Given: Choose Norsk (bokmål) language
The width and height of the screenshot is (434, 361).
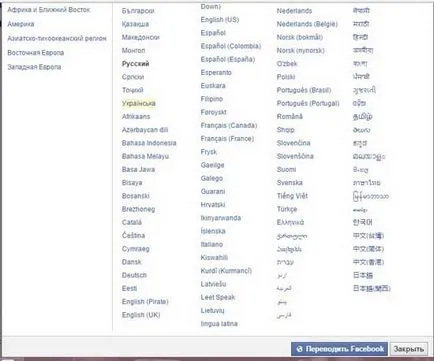Looking at the screenshot, I should [x=299, y=37].
